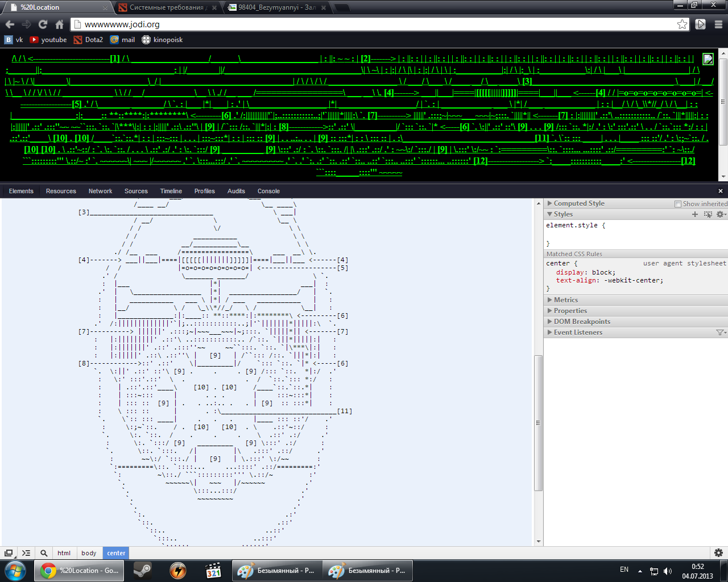The height and width of the screenshot is (582, 728).
Task: Click the text-align: -webkit-center property
Action: tap(610, 280)
